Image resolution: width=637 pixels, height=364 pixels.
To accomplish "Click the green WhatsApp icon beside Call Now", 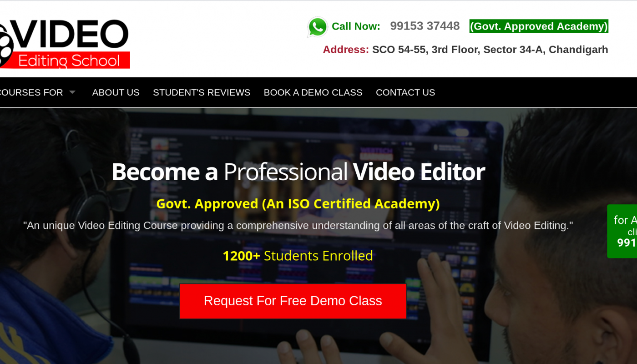I will pyautogui.click(x=317, y=27).
